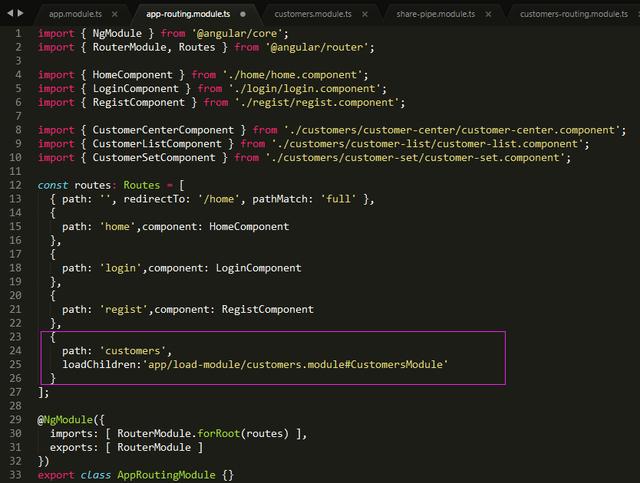Click 'RegistComponent' on line 21

[x=268, y=309]
